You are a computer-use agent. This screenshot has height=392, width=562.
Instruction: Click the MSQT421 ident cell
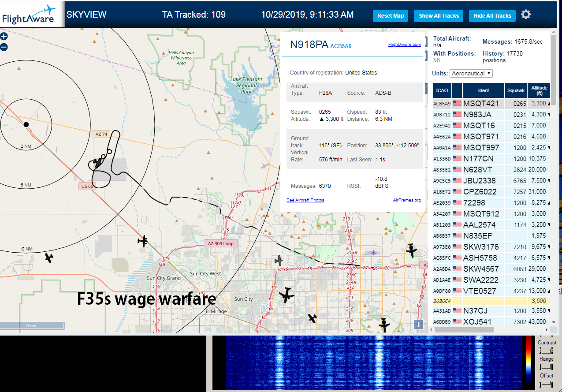click(x=483, y=104)
